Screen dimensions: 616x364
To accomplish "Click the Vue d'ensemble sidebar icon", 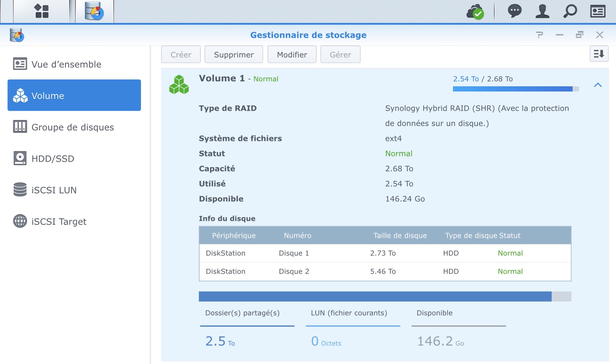I will pyautogui.click(x=20, y=64).
